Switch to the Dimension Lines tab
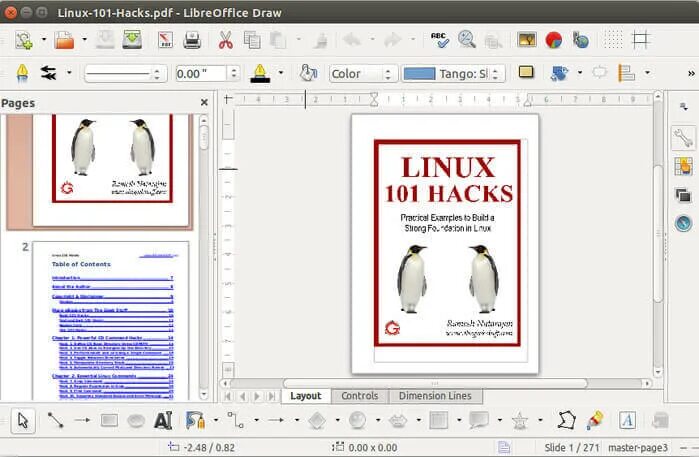Image resolution: width=699 pixels, height=457 pixels. (x=435, y=396)
